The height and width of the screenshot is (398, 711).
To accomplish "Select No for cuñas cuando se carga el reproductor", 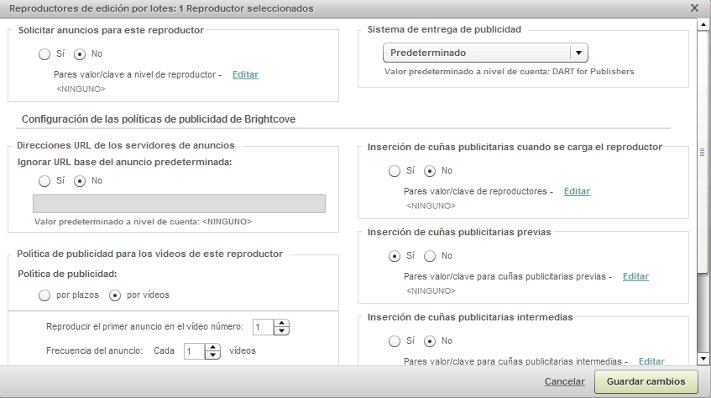I will [x=430, y=171].
